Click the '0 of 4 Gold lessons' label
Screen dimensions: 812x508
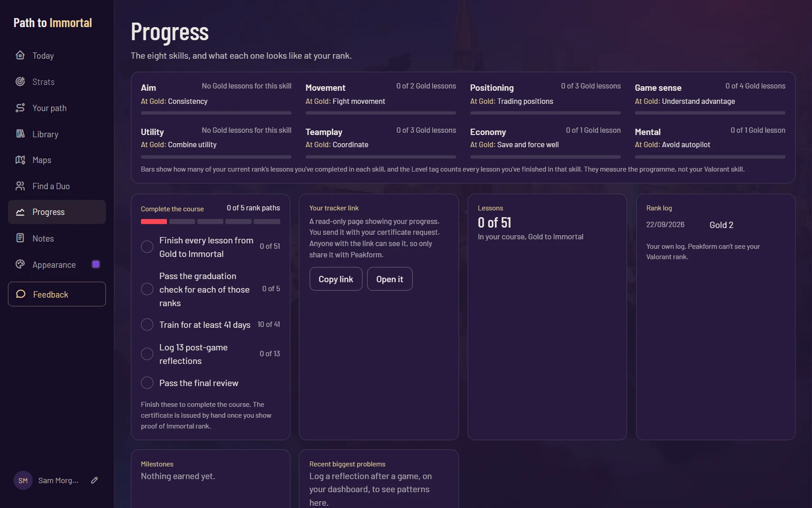coord(756,86)
